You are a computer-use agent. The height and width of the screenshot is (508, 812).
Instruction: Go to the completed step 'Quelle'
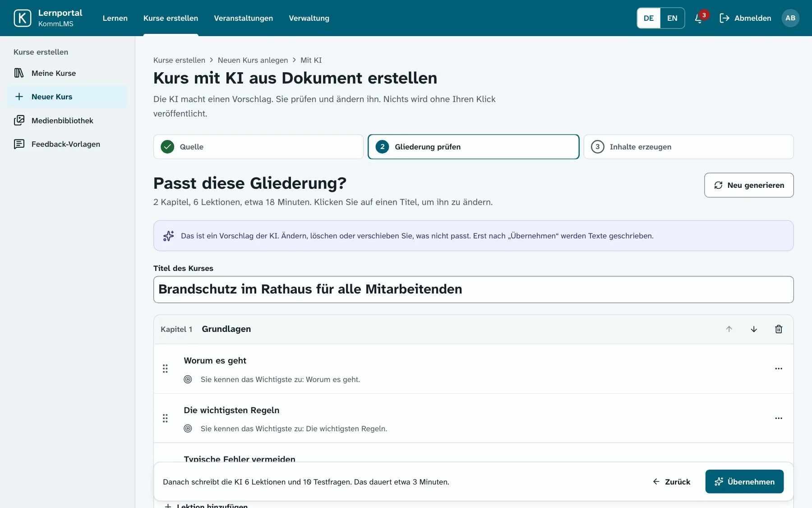258,147
